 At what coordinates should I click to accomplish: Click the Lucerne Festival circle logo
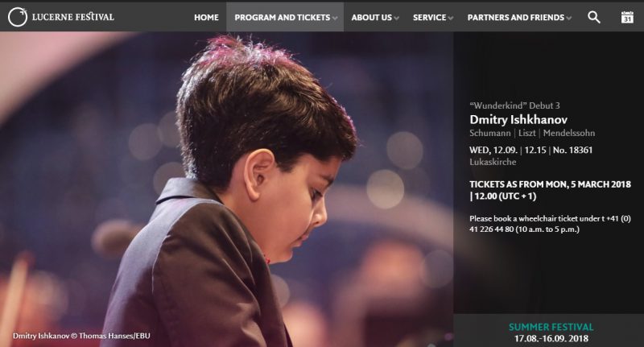[x=17, y=17]
